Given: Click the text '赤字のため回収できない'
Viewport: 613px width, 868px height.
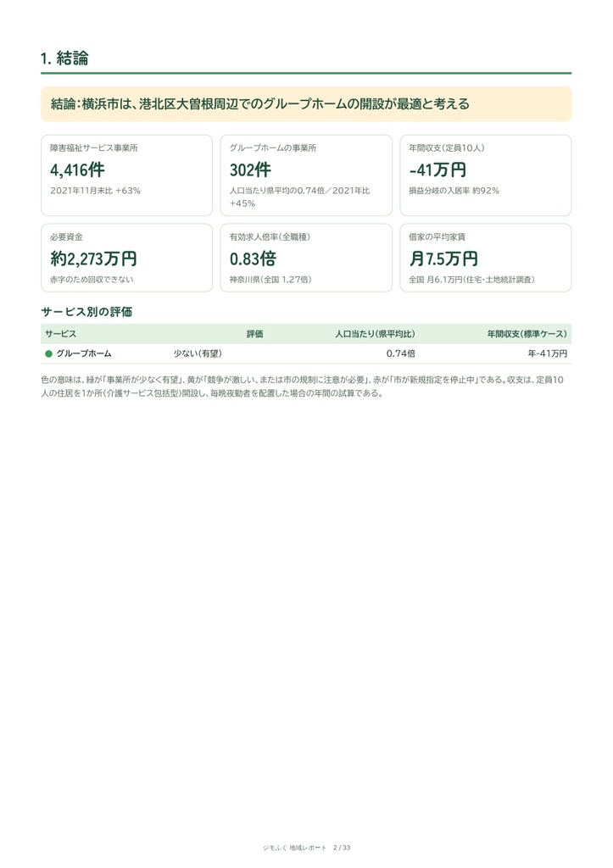Looking at the screenshot, I should (x=92, y=280).
